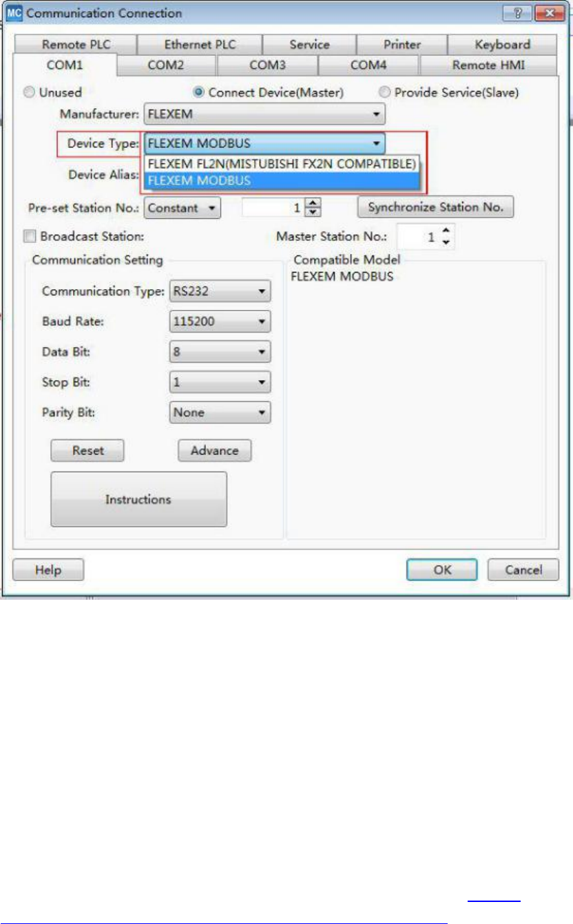Open the Ethernet PLC tab

pos(200,45)
